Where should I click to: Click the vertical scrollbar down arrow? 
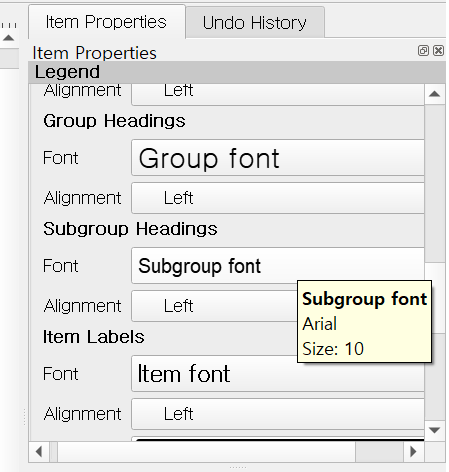point(434,430)
